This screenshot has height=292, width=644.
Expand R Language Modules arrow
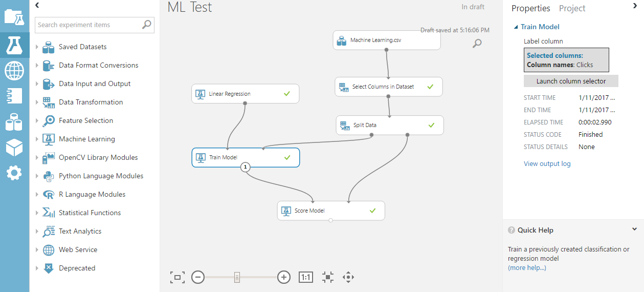37,195
